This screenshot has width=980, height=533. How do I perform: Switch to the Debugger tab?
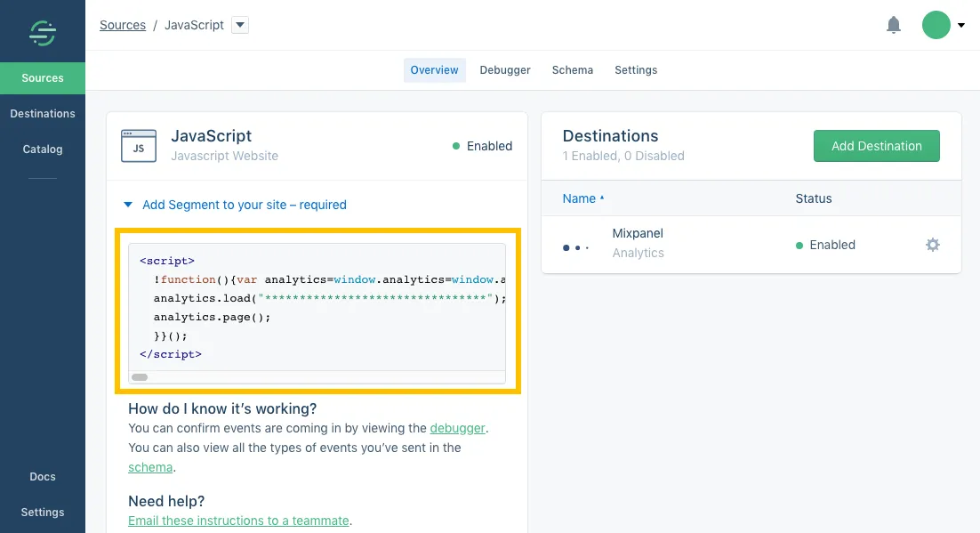click(505, 70)
